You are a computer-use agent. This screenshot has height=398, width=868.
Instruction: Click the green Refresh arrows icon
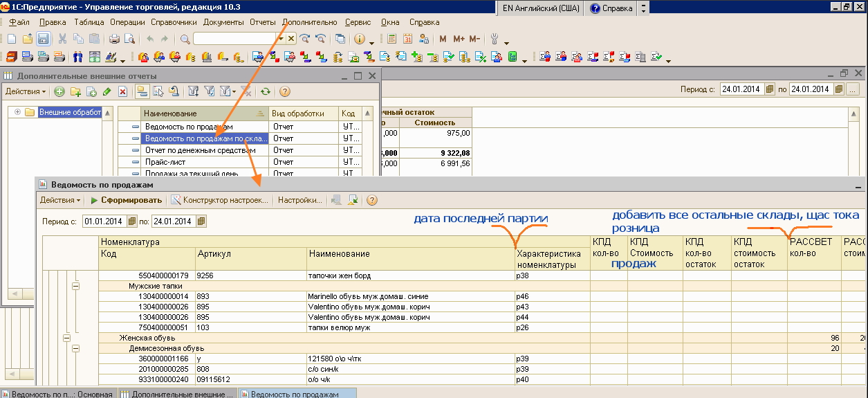tap(265, 91)
